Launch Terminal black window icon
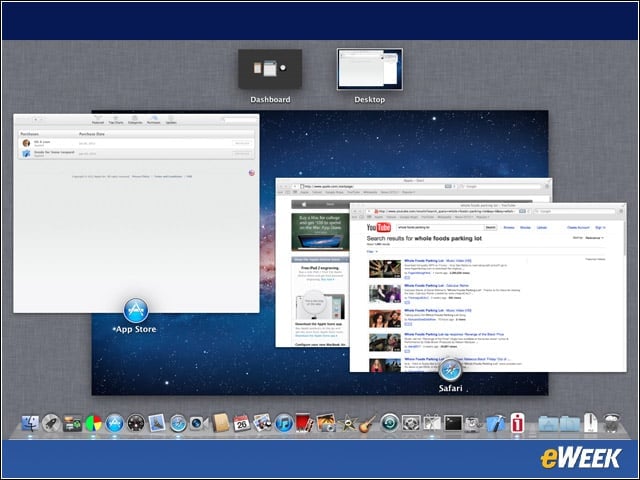Viewport: 640px width, 480px height. pyautogui.click(x=453, y=424)
